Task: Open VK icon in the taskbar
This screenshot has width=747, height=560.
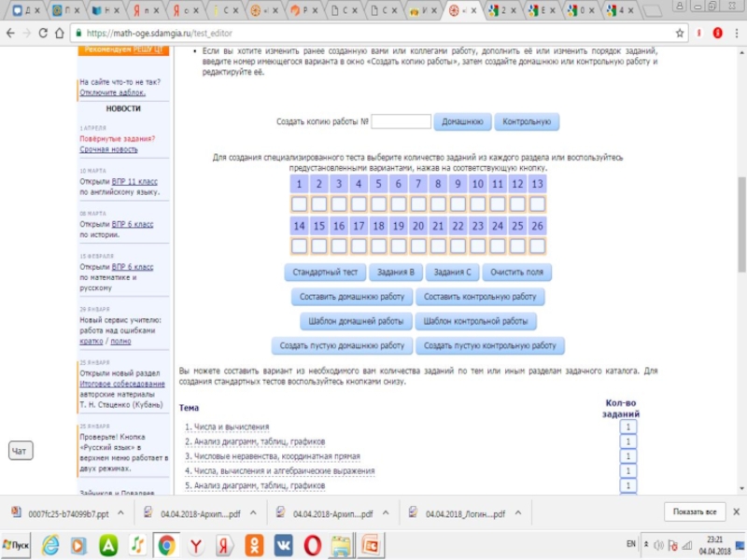Action: (x=283, y=544)
